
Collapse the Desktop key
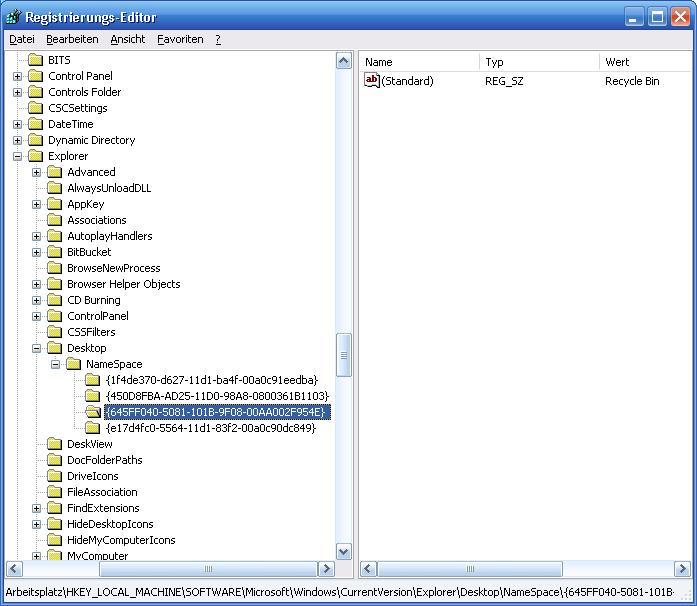point(36,349)
